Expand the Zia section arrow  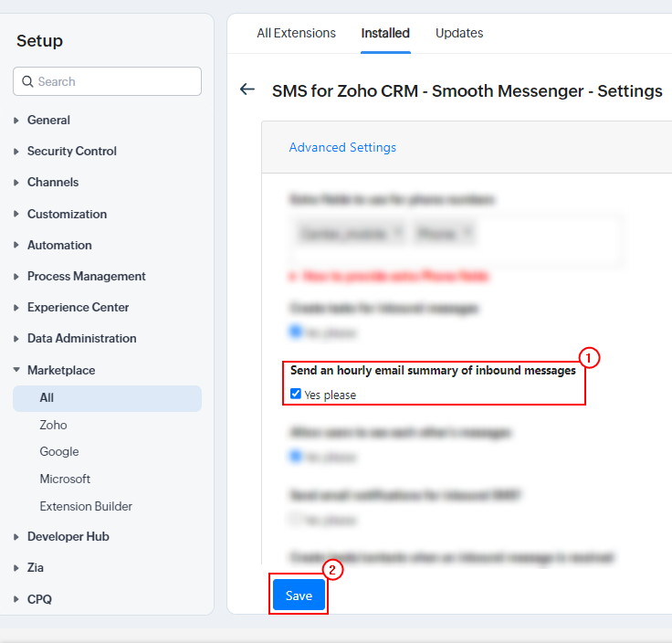point(16,568)
